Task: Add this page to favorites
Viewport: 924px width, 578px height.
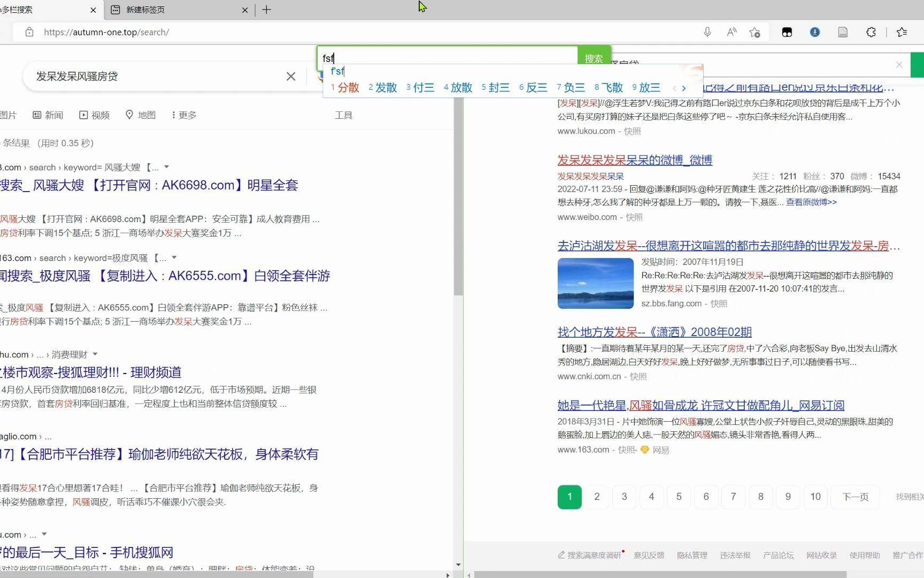Action: [x=754, y=32]
